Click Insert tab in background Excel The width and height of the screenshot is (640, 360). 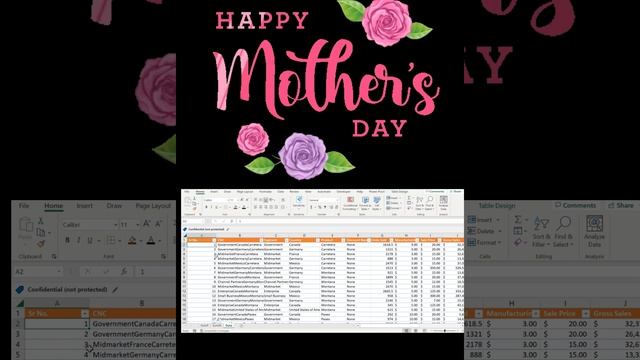tap(84, 206)
